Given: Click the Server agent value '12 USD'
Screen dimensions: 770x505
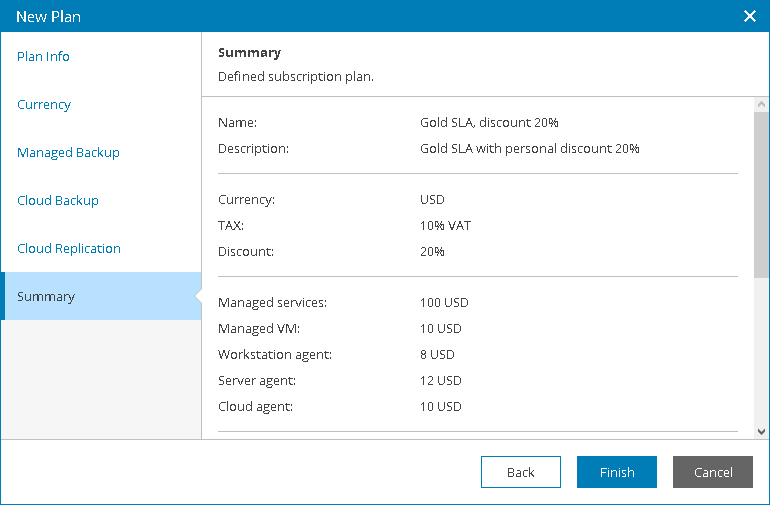Looking at the screenshot, I should (441, 381).
